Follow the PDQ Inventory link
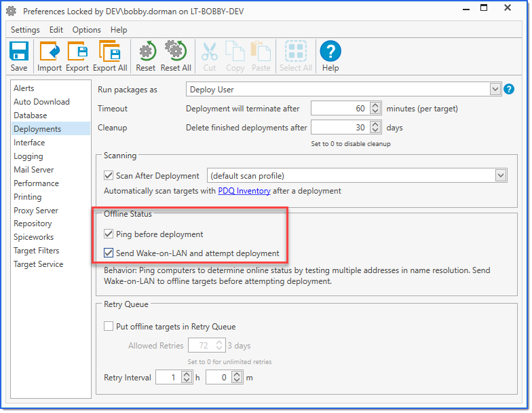 click(x=244, y=191)
